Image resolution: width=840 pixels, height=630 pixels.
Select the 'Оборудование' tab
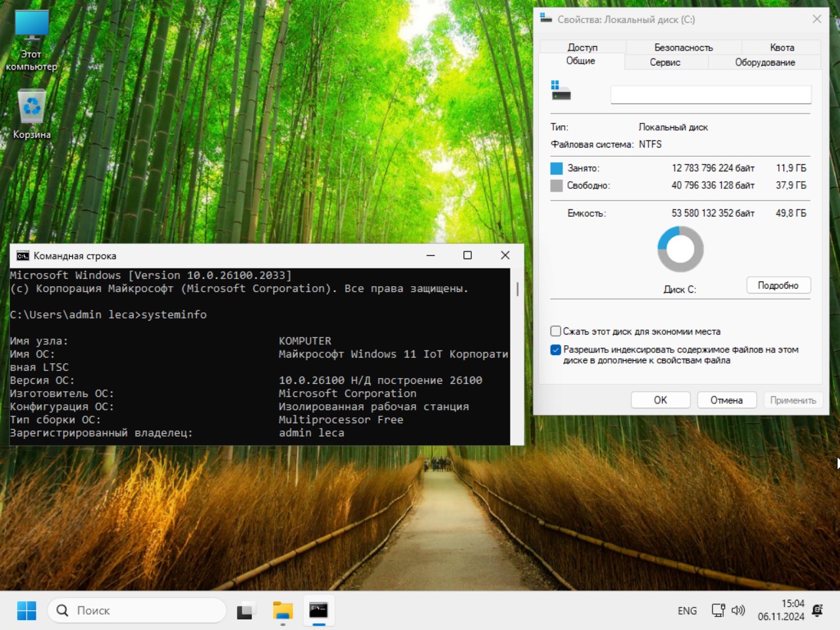tap(765, 62)
